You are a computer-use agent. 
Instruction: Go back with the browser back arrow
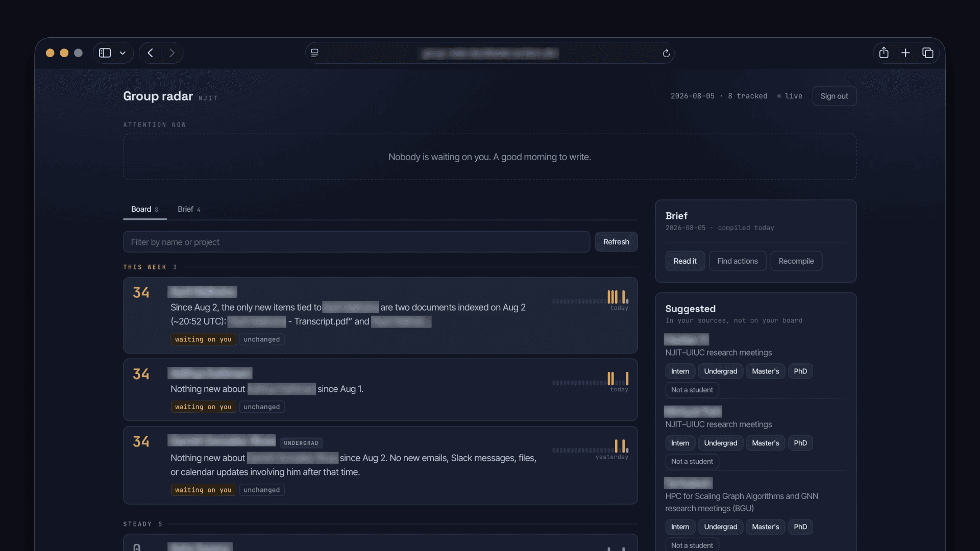pyautogui.click(x=150, y=53)
